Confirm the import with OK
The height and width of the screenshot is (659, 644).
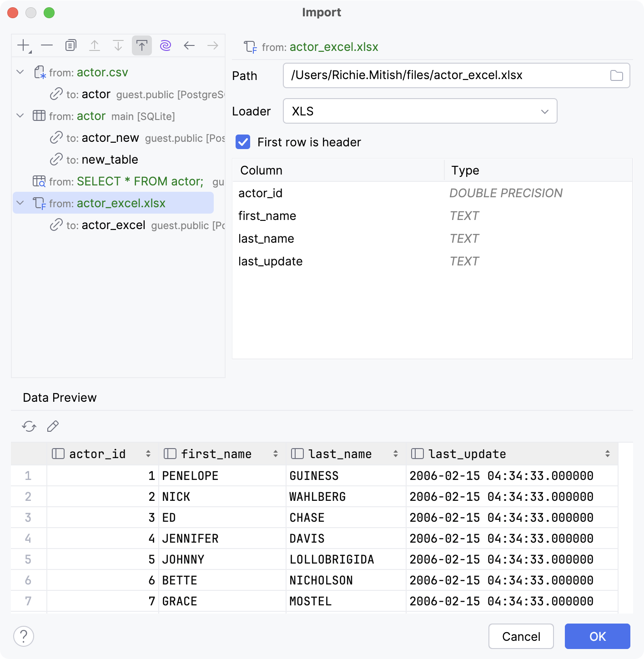[597, 636]
